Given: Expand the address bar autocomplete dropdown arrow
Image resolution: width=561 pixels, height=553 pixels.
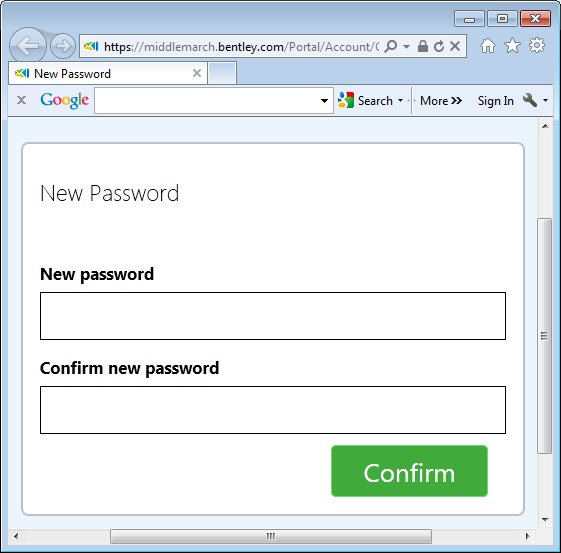Looking at the screenshot, I should click(x=406, y=47).
